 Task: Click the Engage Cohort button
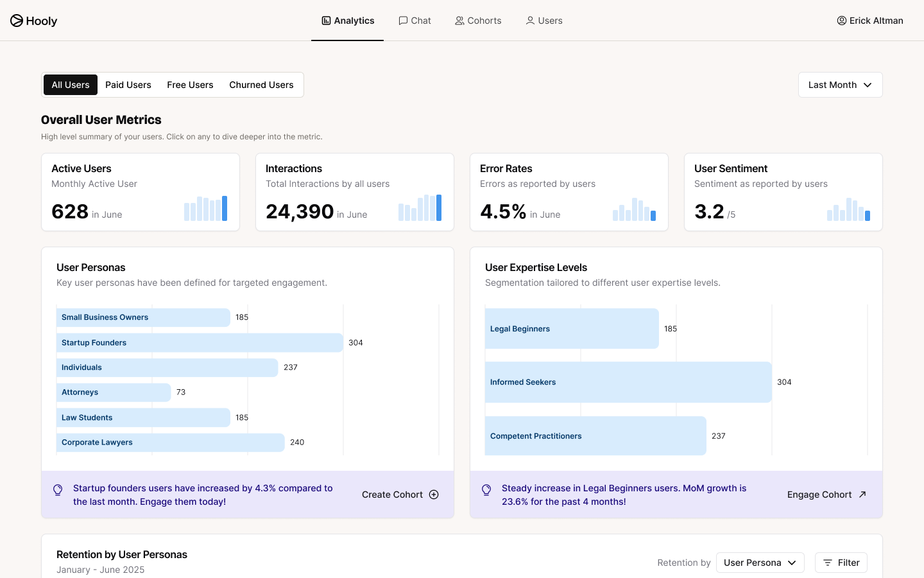827,495
